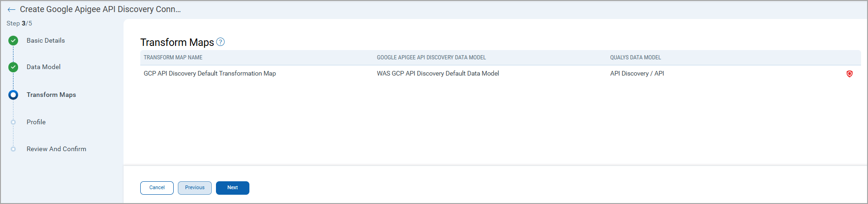Click the Transform Maps current step indicator
This screenshot has width=868, height=204.
[13, 95]
